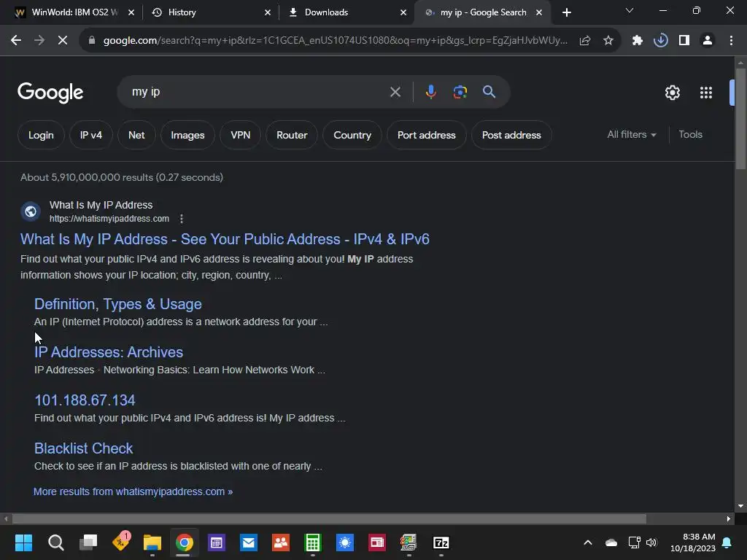The image size is (747, 560).
Task: Open clock showing 8:38 AM
Action: [x=693, y=542]
